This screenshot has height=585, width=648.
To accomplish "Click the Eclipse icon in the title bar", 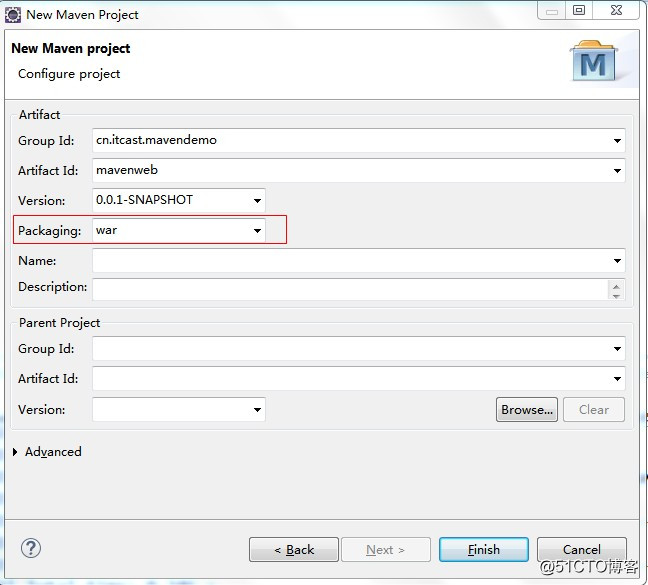I will tap(13, 15).
